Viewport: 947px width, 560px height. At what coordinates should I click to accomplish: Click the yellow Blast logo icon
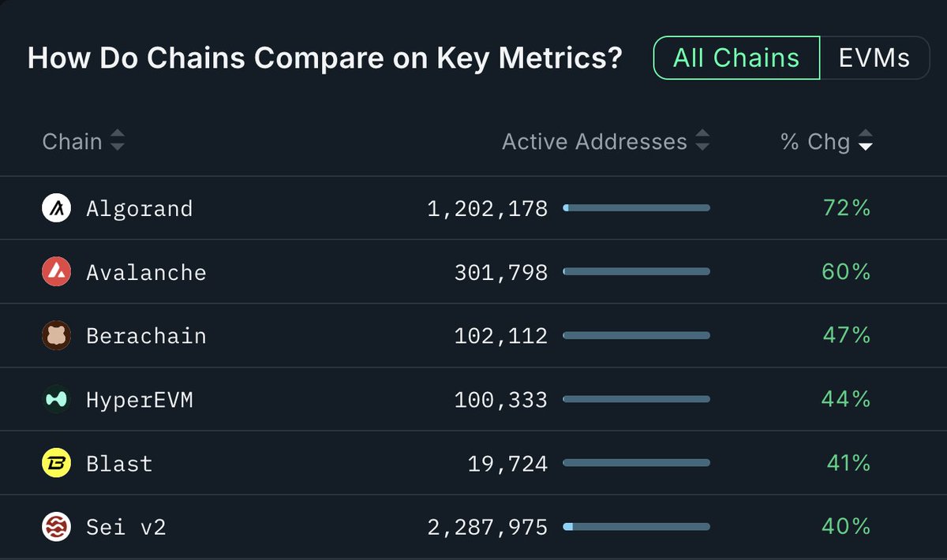point(56,463)
